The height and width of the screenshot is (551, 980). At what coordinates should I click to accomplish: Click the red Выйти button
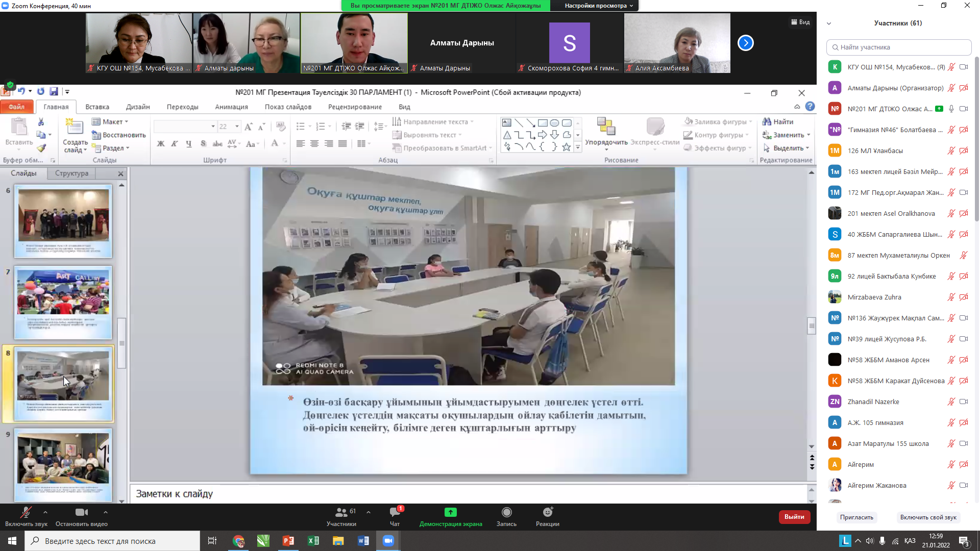click(794, 517)
